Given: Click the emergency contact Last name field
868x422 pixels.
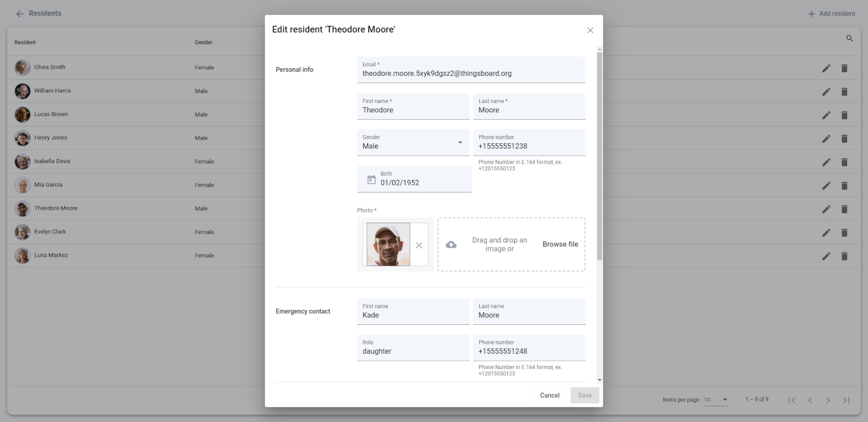Looking at the screenshot, I should click(529, 311).
